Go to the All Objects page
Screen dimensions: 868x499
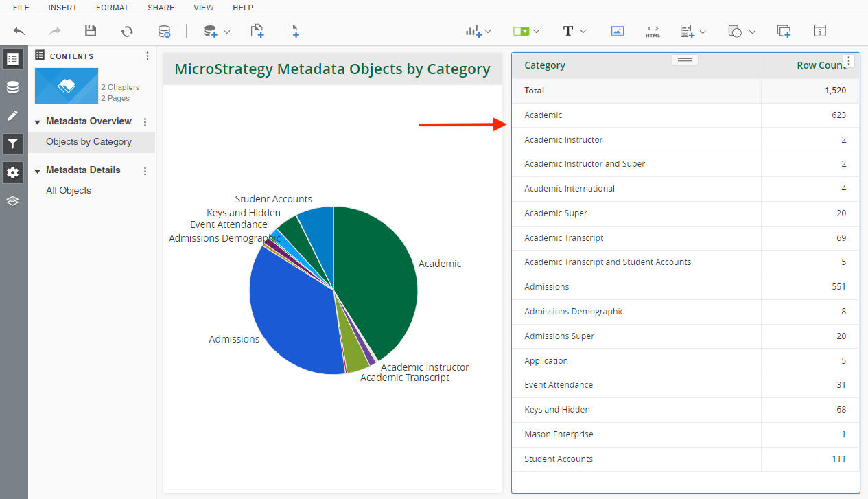pyautogui.click(x=69, y=191)
